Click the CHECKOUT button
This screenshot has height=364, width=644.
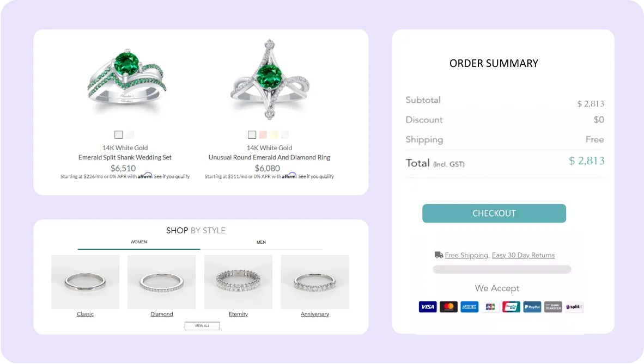[x=494, y=213]
